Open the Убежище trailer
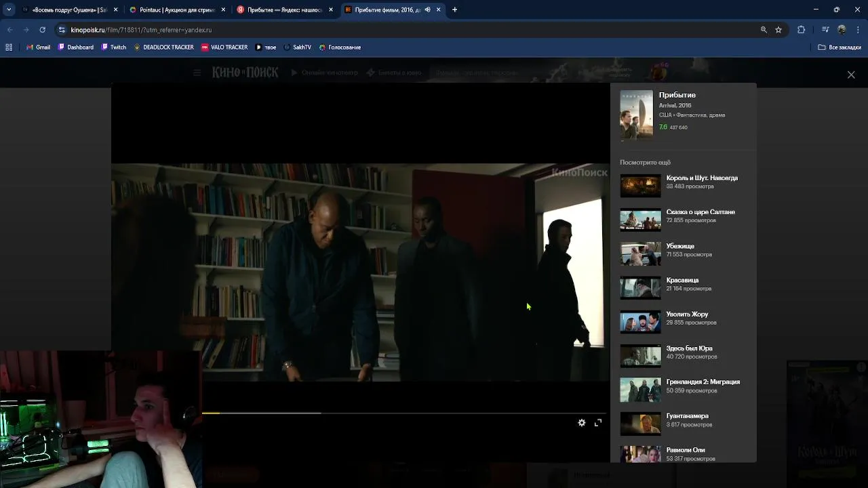The image size is (868, 488). coord(680,246)
